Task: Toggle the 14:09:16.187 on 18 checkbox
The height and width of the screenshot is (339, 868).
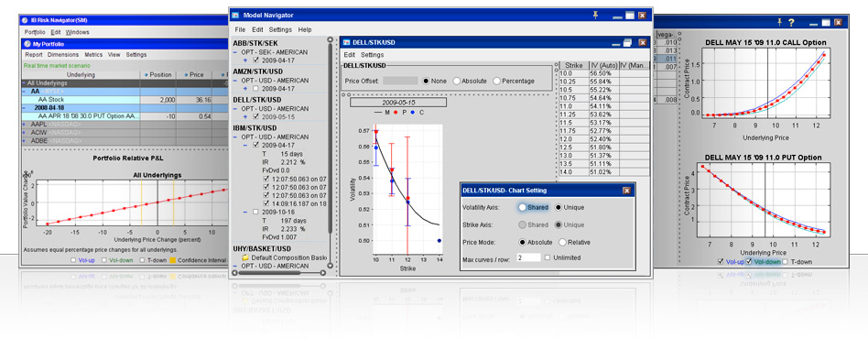Action: click(266, 203)
